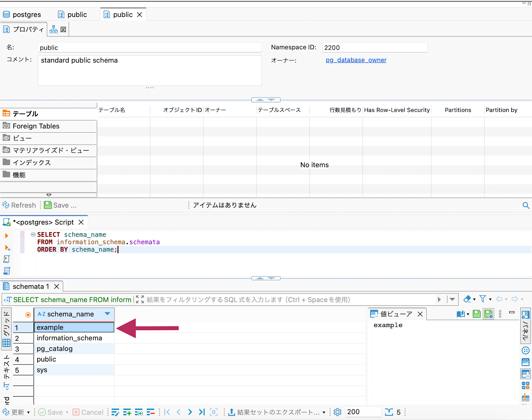Click the Namespace ID field 2200

point(375,48)
